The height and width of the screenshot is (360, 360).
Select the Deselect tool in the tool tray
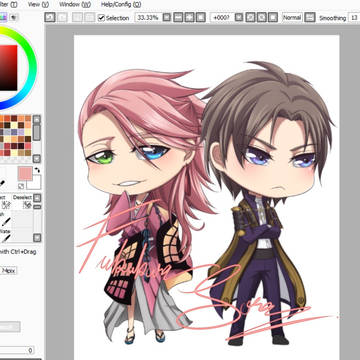click(x=22, y=202)
